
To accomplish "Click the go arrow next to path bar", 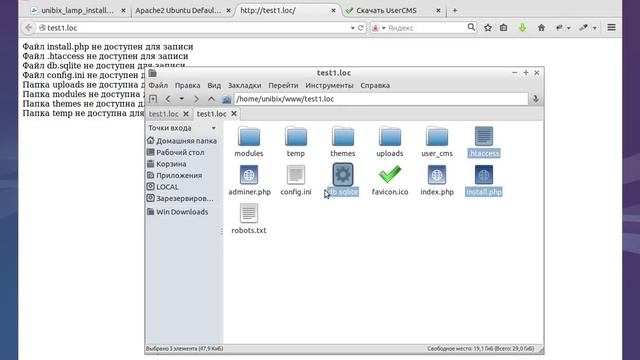I will pyautogui.click(x=536, y=99).
